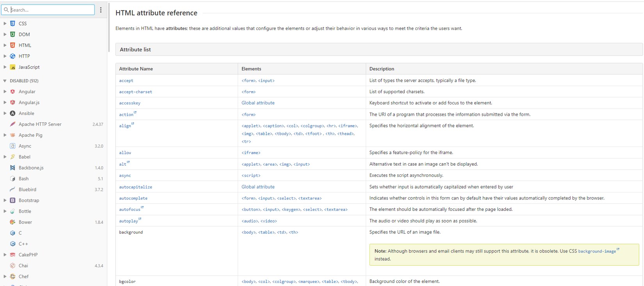This screenshot has width=644, height=286.
Task: Click the sidebar vertical scrollbar
Action: pyautogui.click(x=109, y=27)
